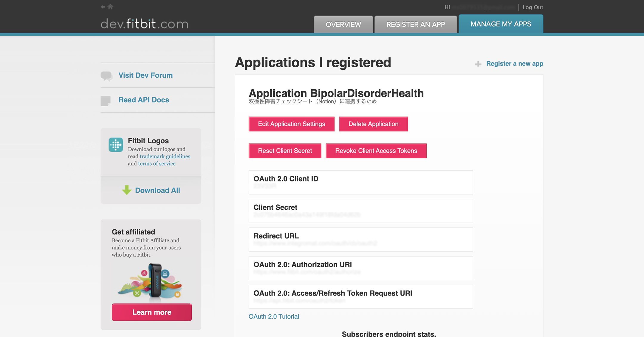
Task: Click Revoke Client Access Tokens
Action: tap(376, 151)
